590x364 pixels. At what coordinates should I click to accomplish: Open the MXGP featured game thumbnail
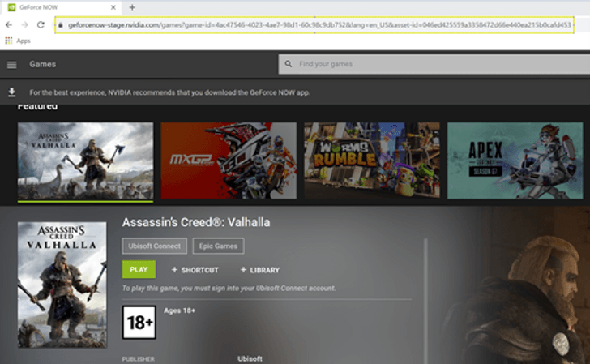(229, 161)
